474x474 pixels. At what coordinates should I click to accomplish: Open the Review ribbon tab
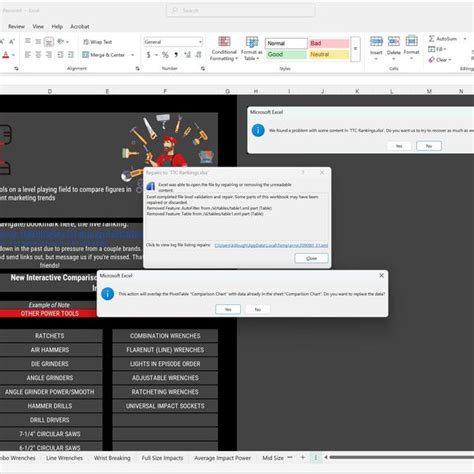click(16, 26)
